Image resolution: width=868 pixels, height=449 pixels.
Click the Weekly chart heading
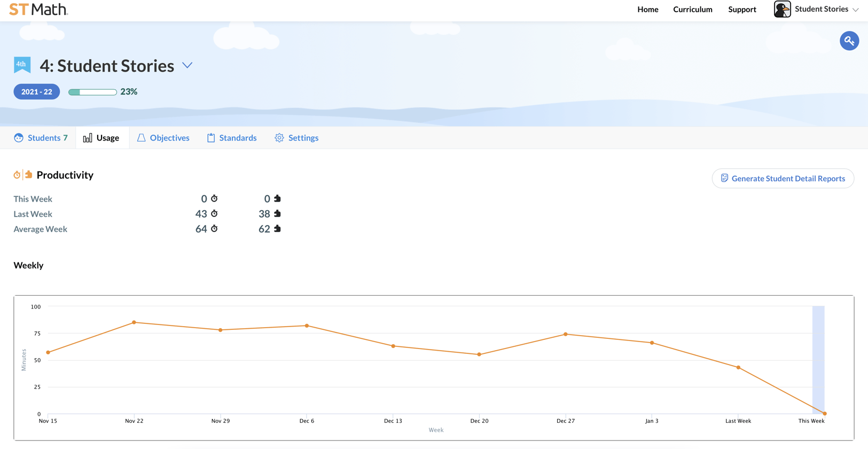(28, 265)
